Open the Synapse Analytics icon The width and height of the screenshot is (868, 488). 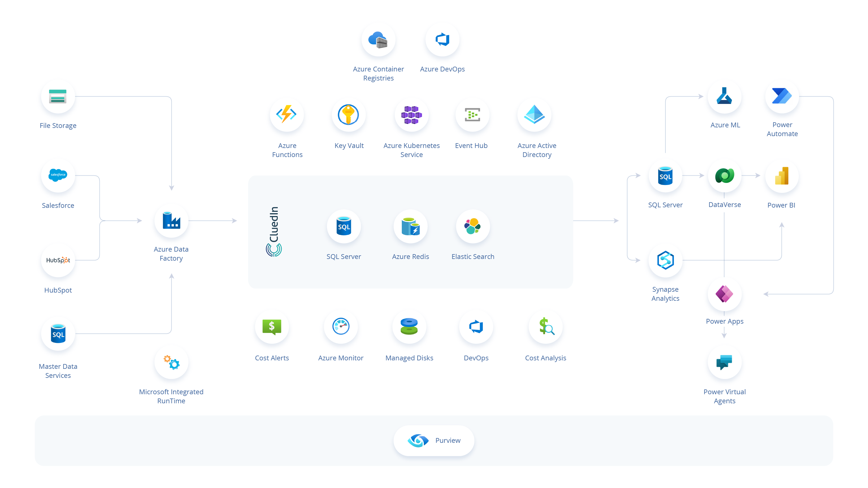(665, 260)
